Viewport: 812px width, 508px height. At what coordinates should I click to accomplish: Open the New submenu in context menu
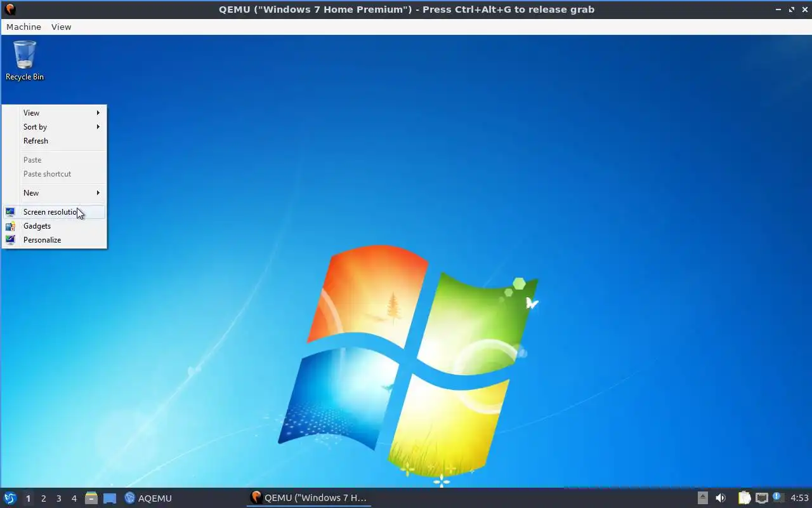[54, 193]
